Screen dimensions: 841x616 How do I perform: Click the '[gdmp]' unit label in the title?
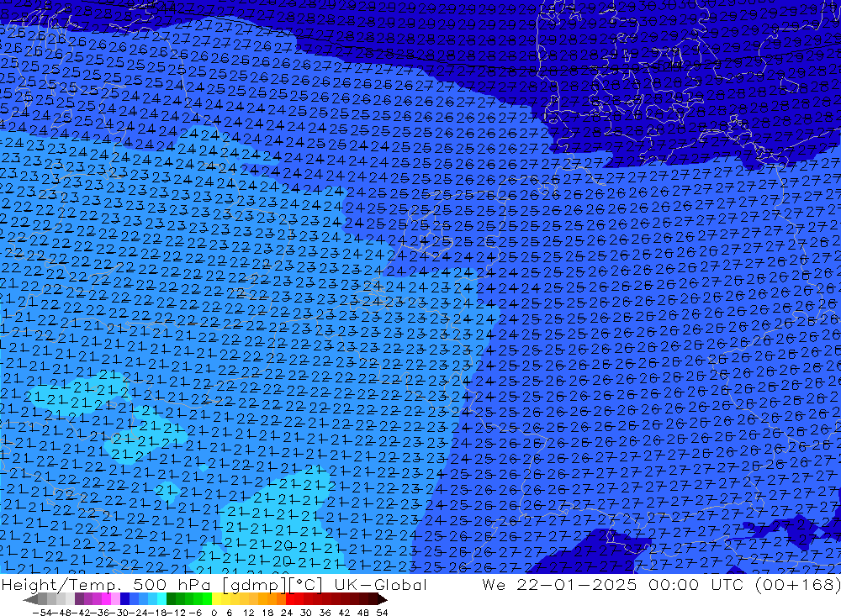tap(255, 586)
